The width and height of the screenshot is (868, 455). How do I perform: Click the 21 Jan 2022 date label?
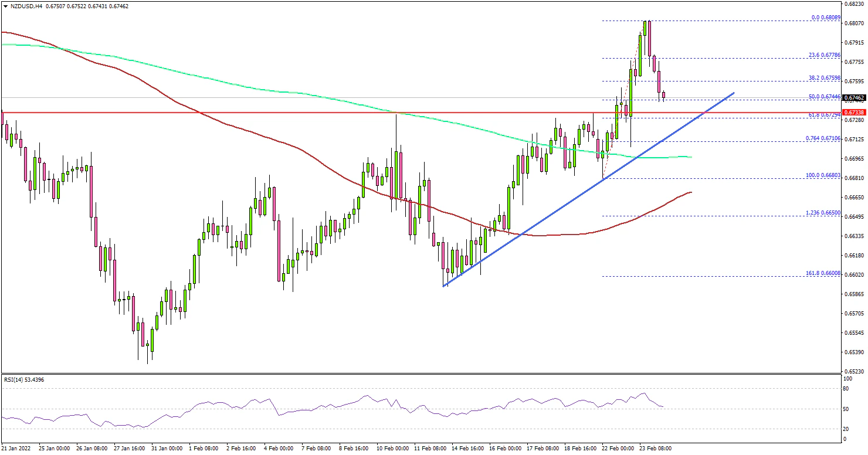point(18,448)
